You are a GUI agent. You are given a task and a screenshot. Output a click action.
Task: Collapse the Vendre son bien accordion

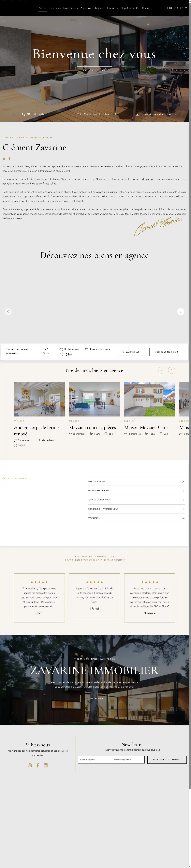(183, 481)
